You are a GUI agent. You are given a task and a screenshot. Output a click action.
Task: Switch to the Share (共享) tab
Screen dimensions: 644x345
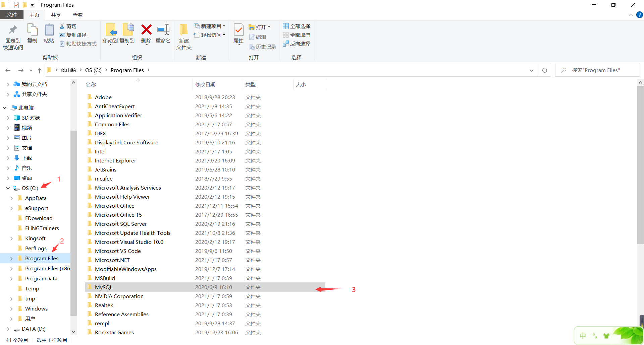(x=56, y=15)
